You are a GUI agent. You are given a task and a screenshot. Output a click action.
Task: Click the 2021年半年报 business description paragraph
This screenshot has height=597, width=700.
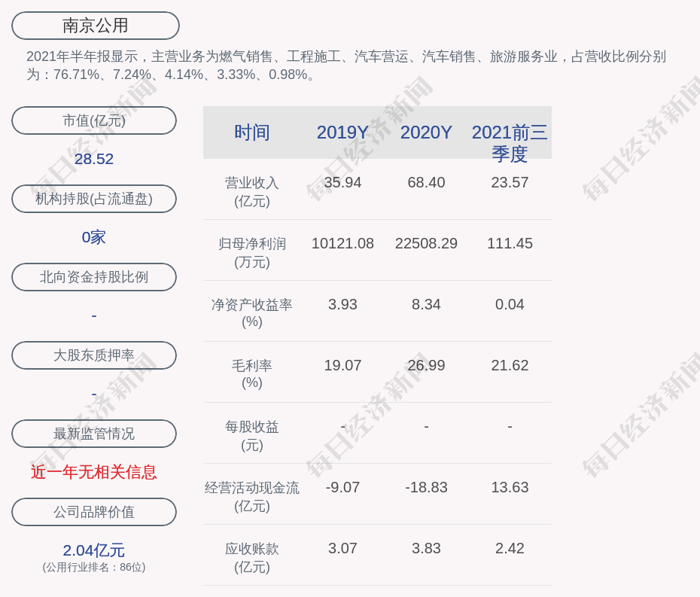point(346,65)
